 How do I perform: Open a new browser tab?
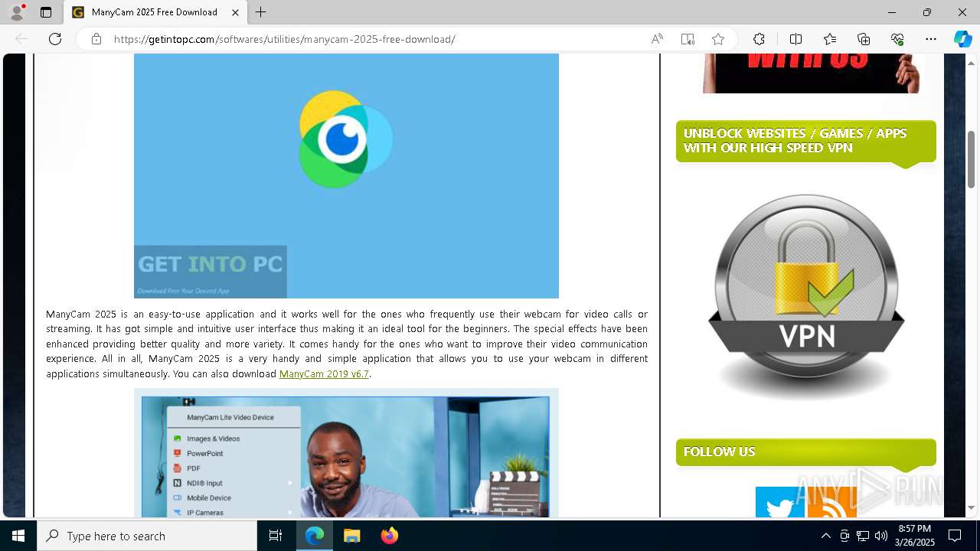pos(261,12)
